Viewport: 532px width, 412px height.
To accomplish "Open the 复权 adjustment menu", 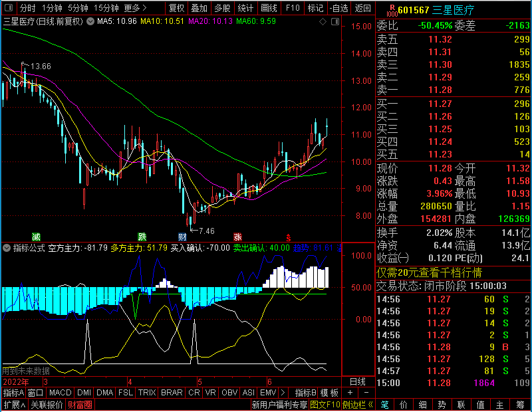I will coord(176,8).
